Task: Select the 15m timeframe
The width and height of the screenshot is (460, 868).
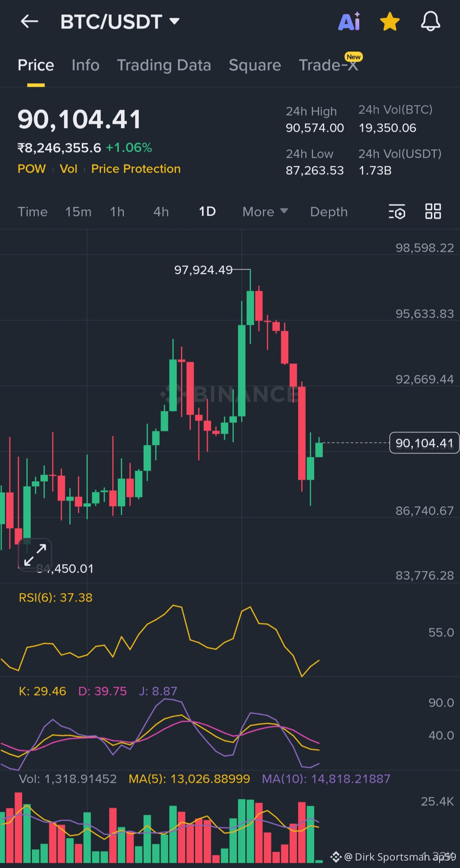Action: (78, 212)
